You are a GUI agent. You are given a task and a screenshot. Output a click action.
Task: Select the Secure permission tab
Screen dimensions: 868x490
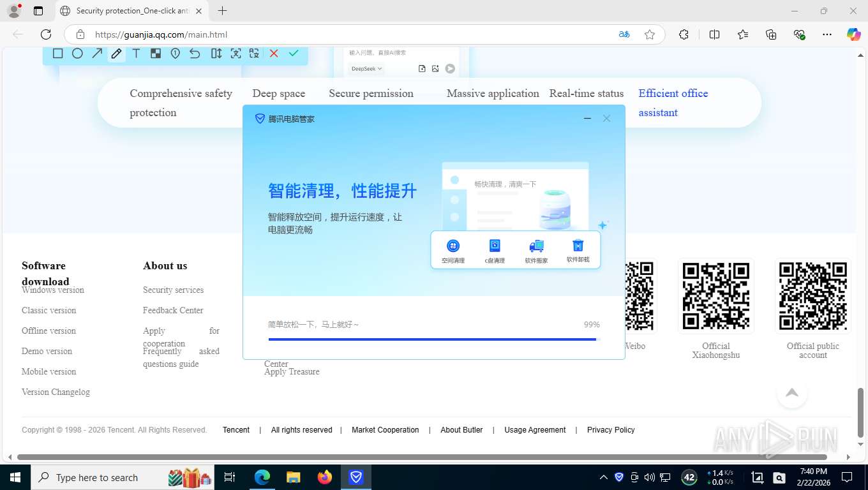pyautogui.click(x=371, y=93)
